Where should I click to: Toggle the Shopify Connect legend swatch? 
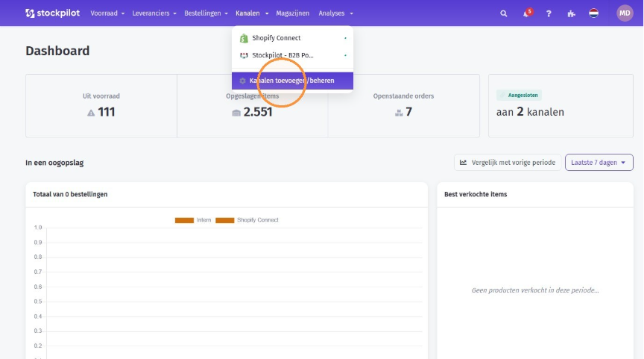tap(224, 220)
